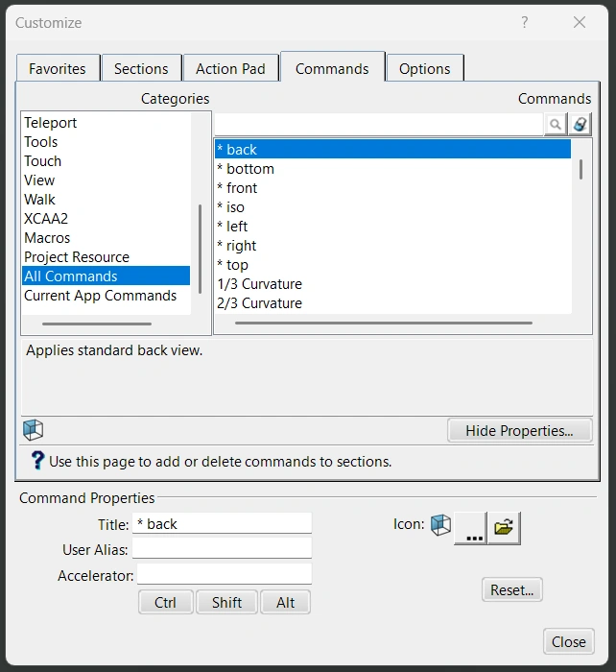Click the cube icon below the description
The width and height of the screenshot is (616, 672).
tap(33, 430)
